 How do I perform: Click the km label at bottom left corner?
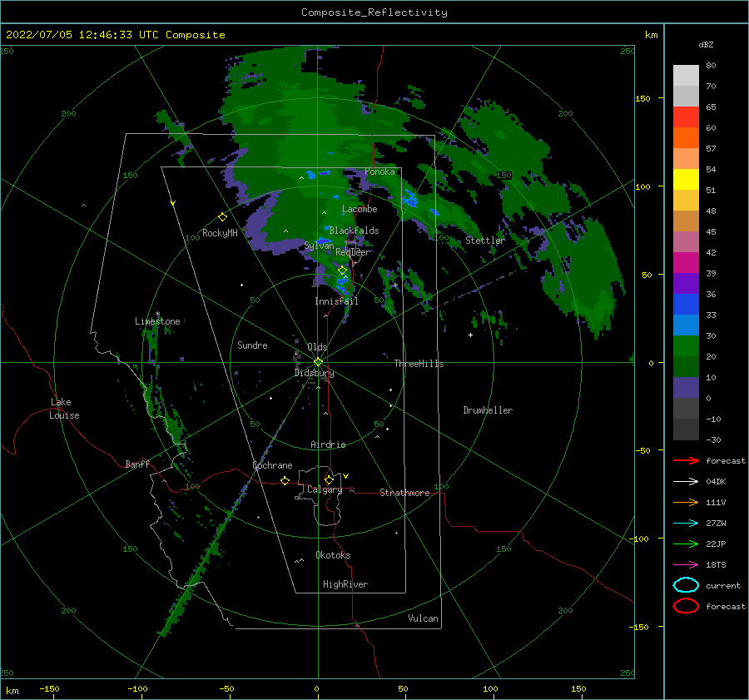click(x=12, y=691)
